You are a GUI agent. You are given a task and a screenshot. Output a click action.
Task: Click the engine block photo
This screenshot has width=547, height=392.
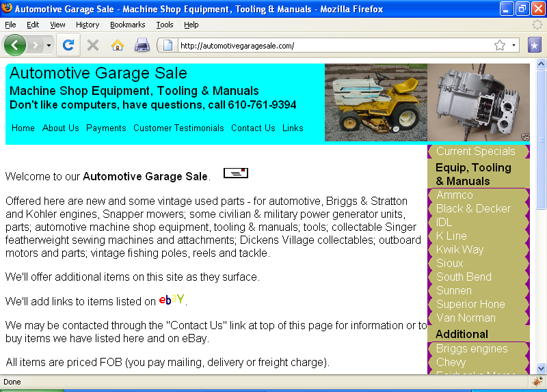click(x=479, y=102)
